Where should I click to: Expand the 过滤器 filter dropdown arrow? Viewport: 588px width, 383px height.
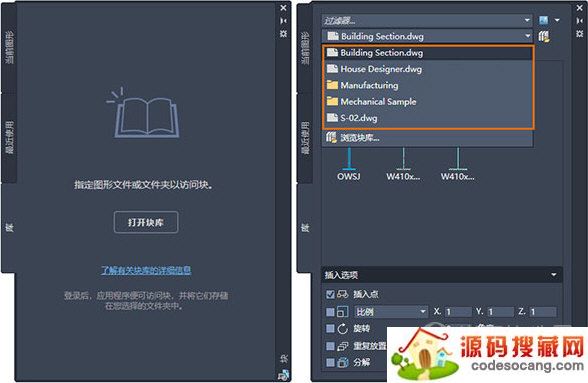pos(527,20)
